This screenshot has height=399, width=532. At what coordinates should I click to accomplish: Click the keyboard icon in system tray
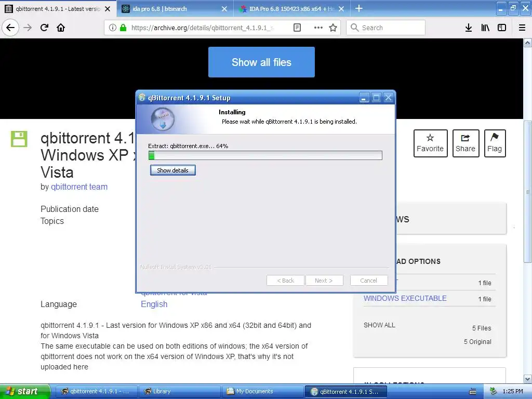point(472,392)
